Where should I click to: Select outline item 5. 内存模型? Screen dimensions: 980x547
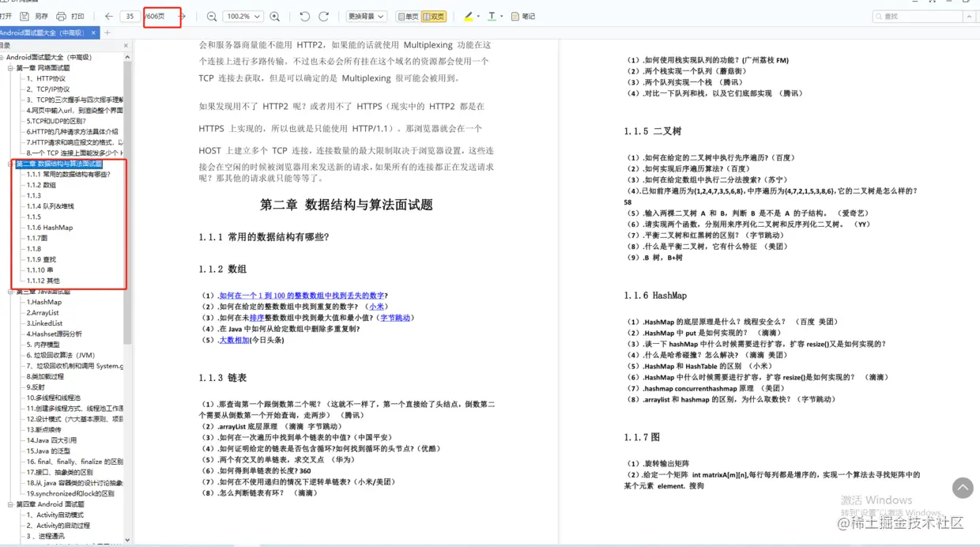pyautogui.click(x=43, y=345)
